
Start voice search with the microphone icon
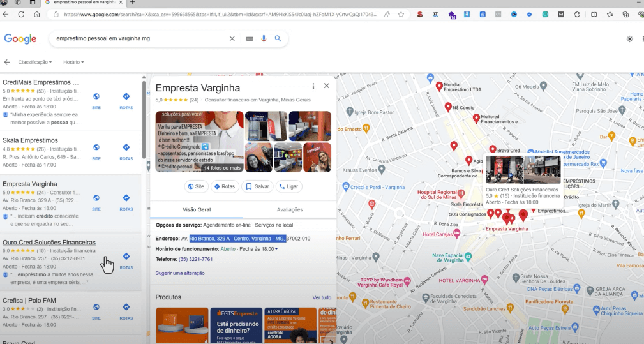(x=264, y=38)
